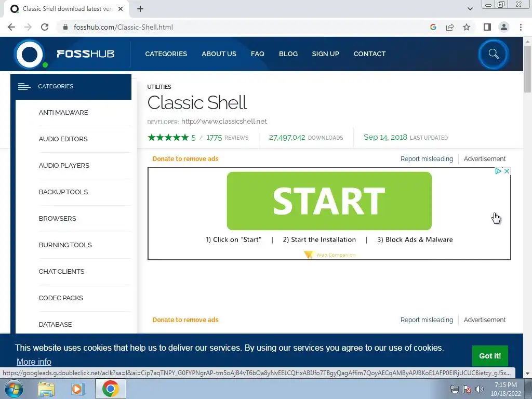Open the CATEGORIES top navigation item
The height and width of the screenshot is (399, 532).
tap(166, 54)
